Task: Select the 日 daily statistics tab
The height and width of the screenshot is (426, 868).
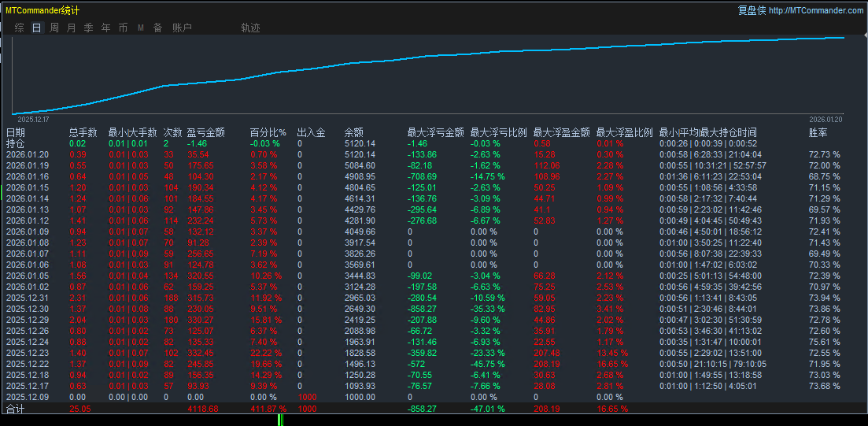Action: (x=36, y=28)
